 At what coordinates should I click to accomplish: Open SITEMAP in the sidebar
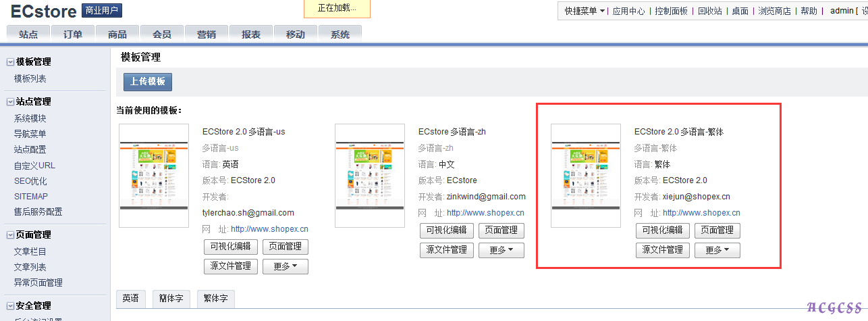(31, 196)
